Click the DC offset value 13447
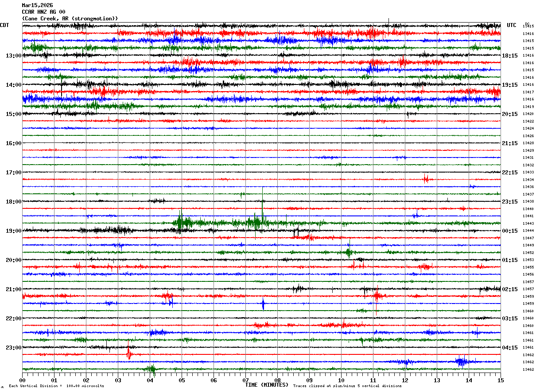 (x=528, y=238)
